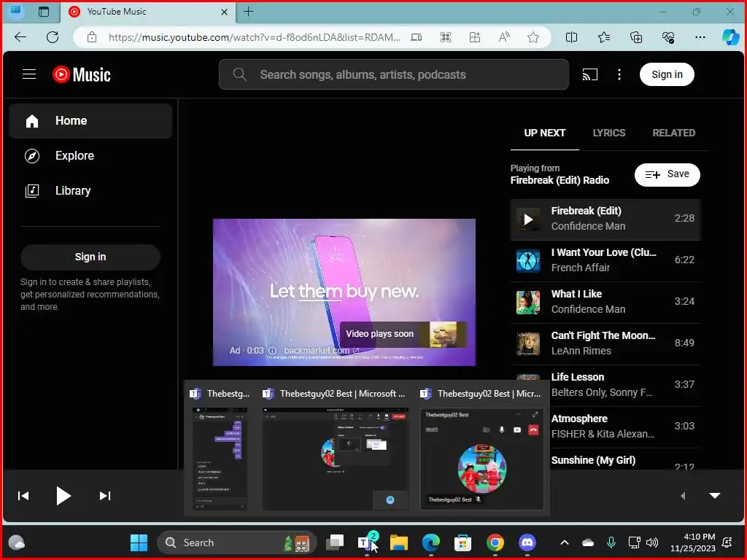Click the taskbar Search box
Viewport: 747px width, 560px height.
pyautogui.click(x=237, y=542)
